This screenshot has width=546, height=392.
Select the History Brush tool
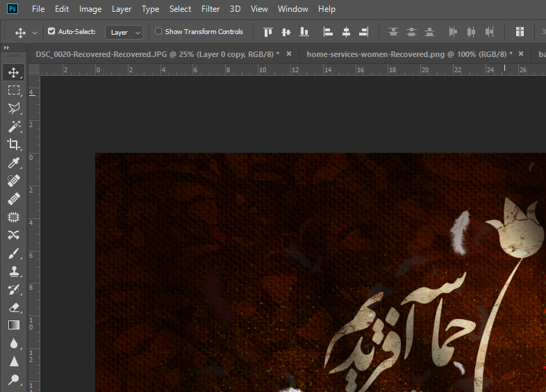[14, 290]
